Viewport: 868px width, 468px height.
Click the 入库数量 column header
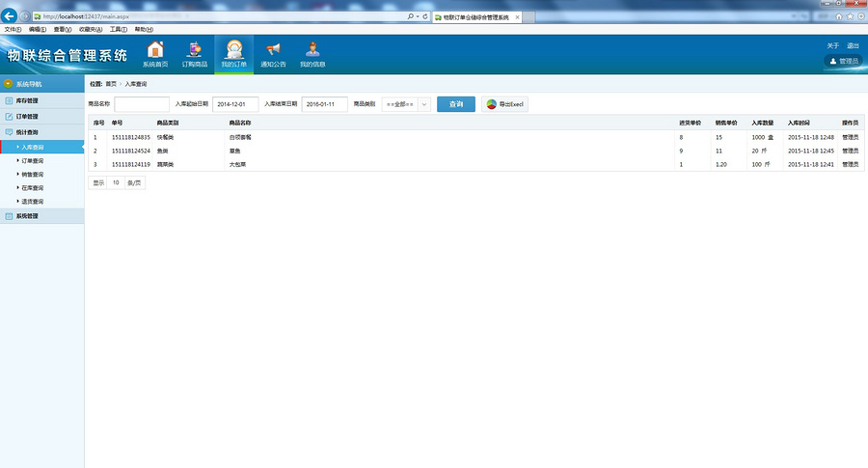tap(763, 123)
